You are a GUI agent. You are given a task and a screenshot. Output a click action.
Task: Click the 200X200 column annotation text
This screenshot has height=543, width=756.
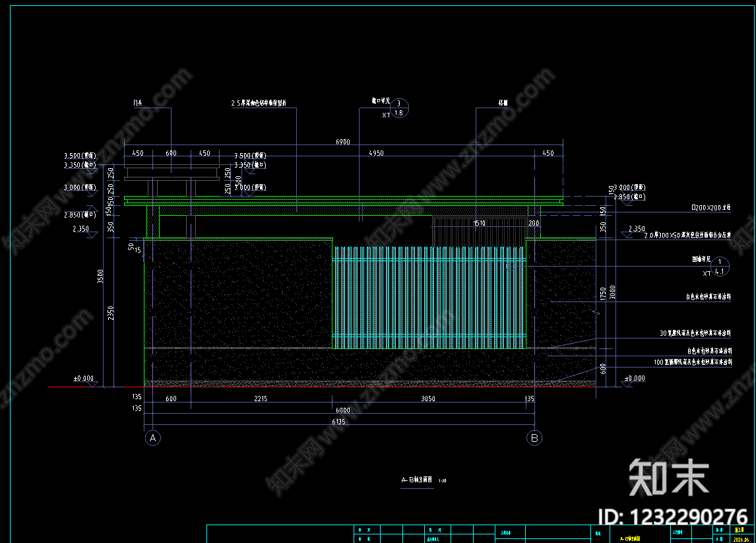pos(711,207)
